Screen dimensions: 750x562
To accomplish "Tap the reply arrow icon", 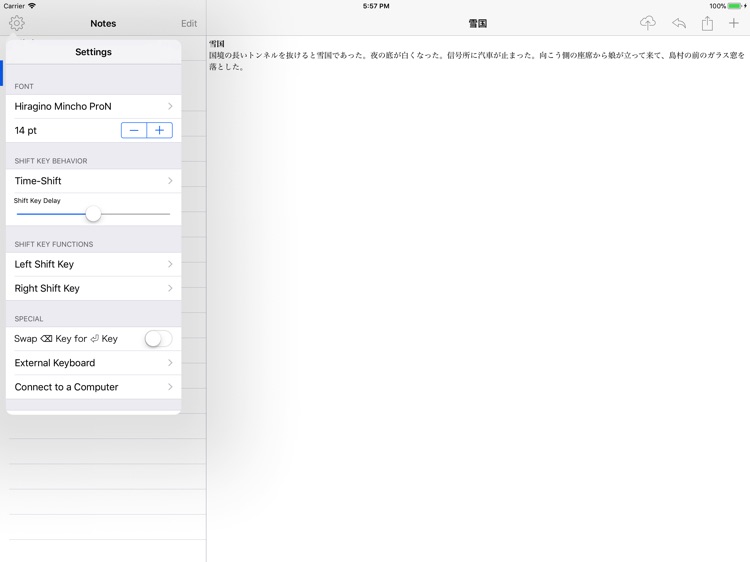I will coord(679,23).
